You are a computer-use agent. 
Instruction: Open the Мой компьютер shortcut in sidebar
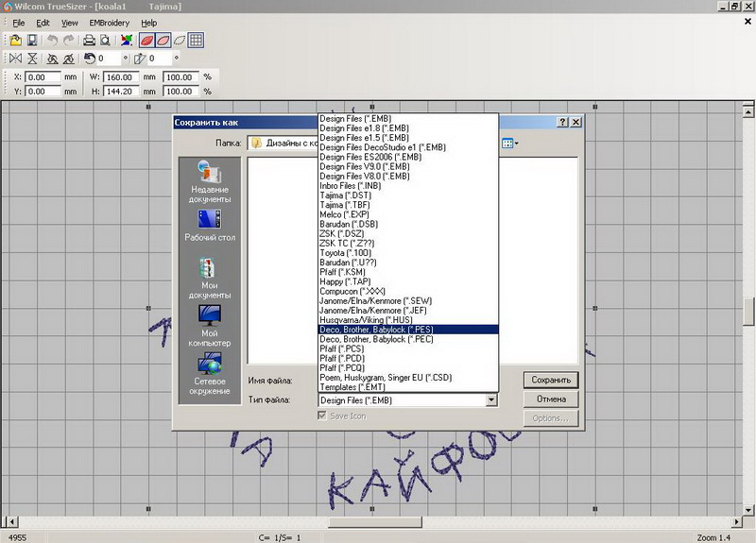[208, 322]
